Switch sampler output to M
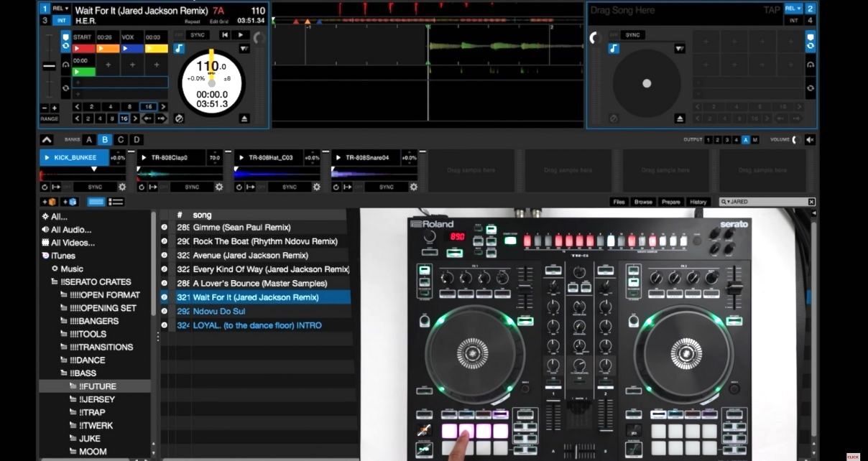Image resolution: width=868 pixels, height=461 pixels. [x=754, y=140]
